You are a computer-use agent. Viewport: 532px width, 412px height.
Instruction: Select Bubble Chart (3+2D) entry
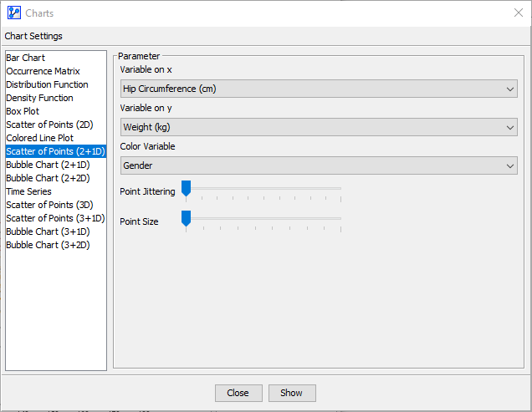pos(48,245)
